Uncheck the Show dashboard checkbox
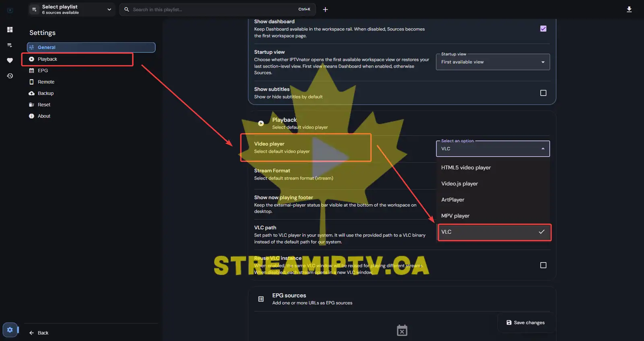 543,29
